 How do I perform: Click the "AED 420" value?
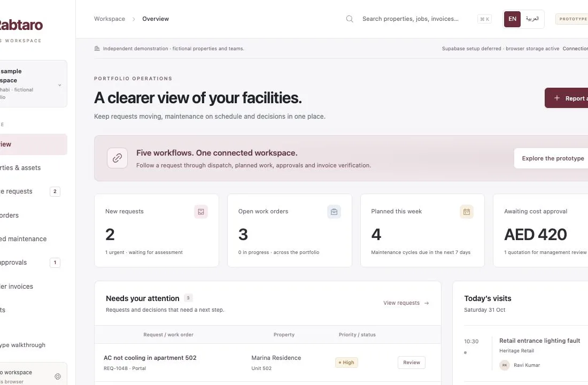click(536, 235)
